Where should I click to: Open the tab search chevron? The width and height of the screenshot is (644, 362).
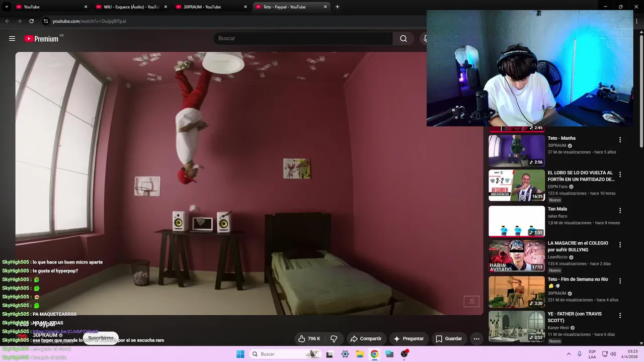click(7, 7)
